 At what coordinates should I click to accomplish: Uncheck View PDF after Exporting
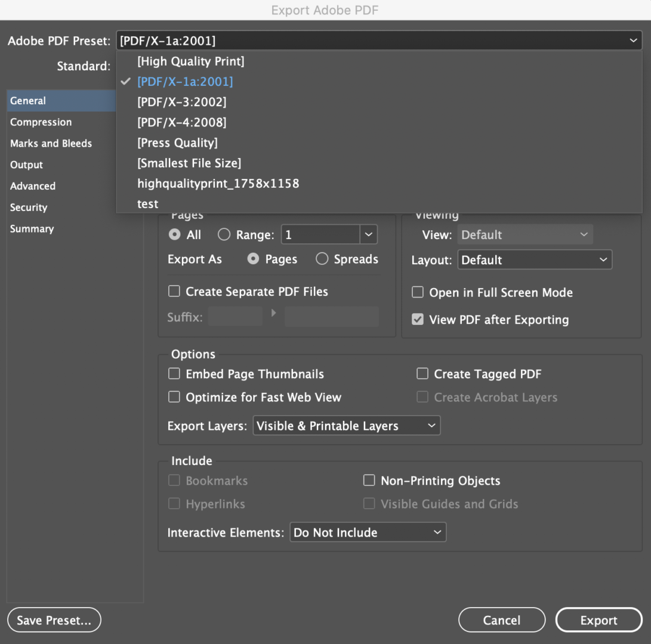[x=418, y=320]
